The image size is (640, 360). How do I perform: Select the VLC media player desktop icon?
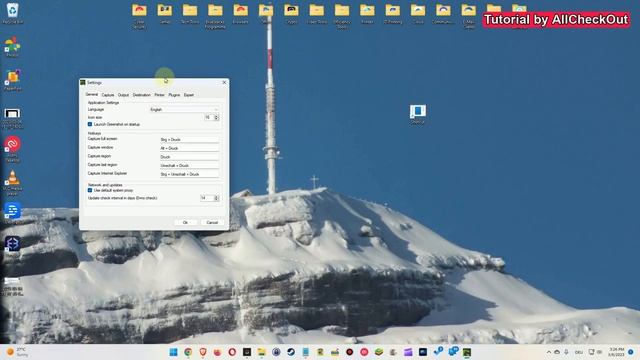12,182
